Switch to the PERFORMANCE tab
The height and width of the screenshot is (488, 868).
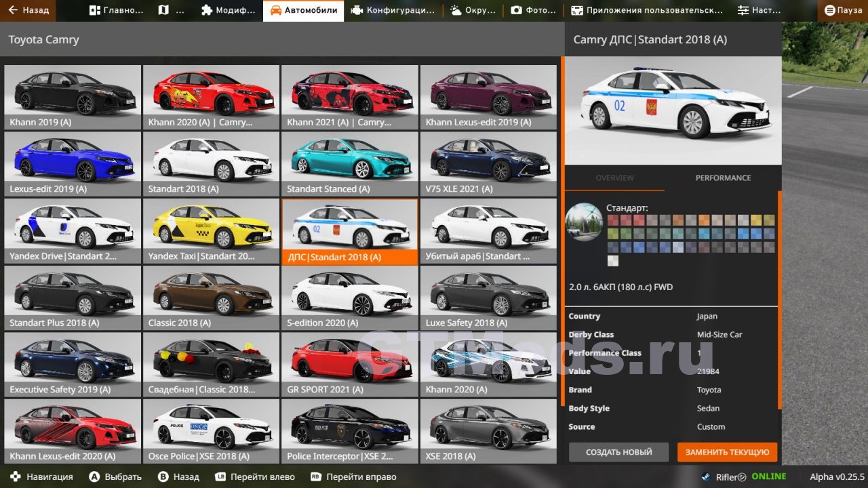[x=723, y=178]
